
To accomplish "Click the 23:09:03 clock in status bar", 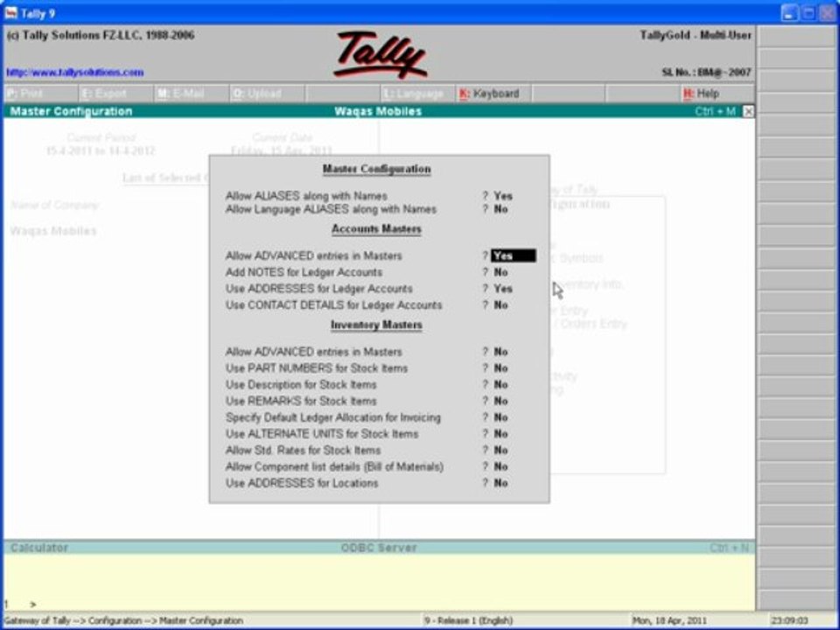I will coord(791,621).
